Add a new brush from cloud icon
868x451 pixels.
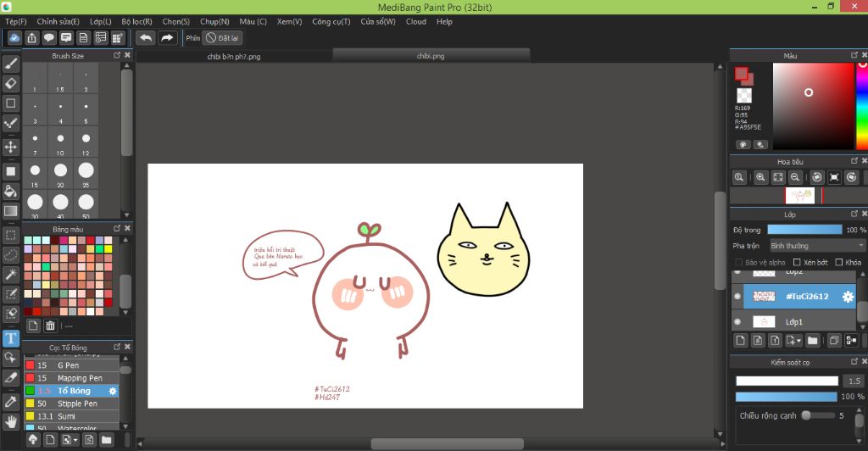[x=33, y=440]
